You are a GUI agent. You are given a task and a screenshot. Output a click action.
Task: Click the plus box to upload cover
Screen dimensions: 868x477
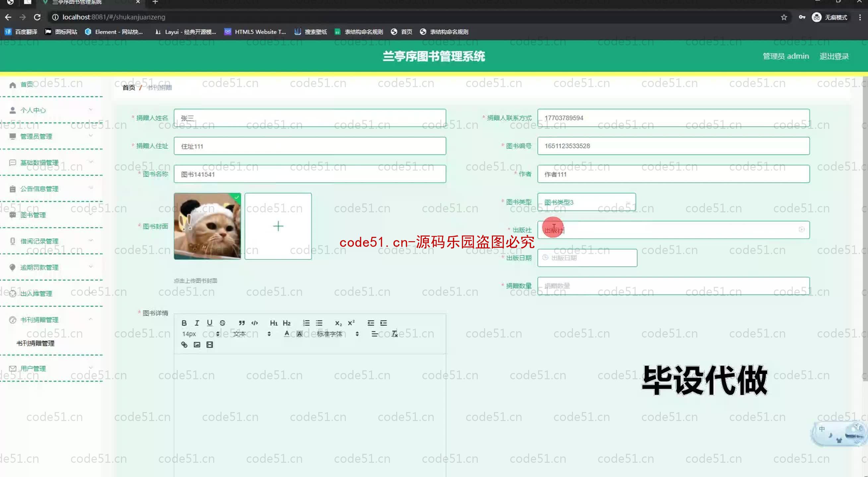278,226
